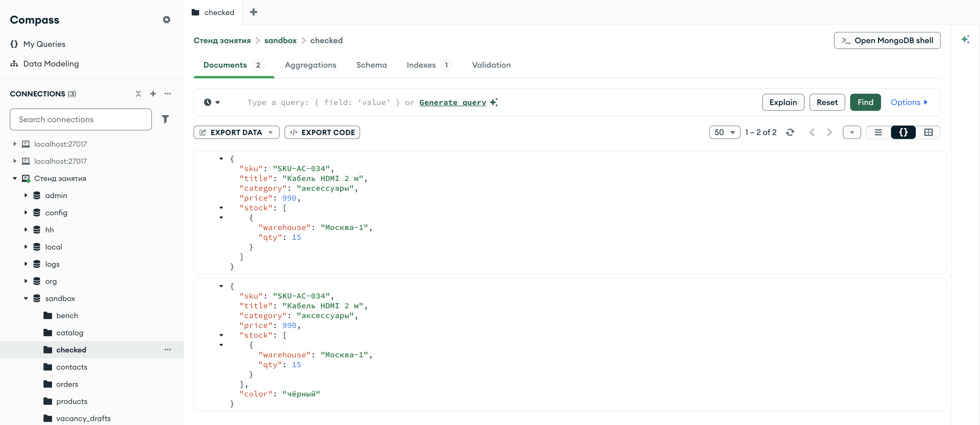Collapse sandbox database
This screenshot has width=980, height=425.
pos(25,298)
